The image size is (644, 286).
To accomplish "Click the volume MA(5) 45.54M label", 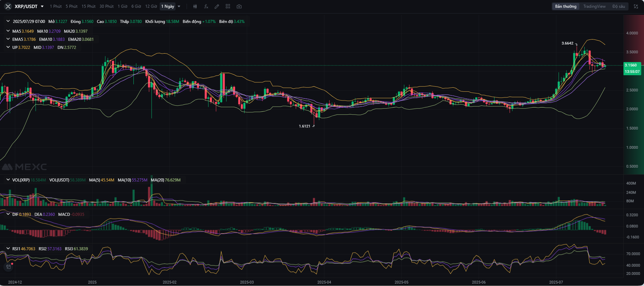I will (102, 180).
